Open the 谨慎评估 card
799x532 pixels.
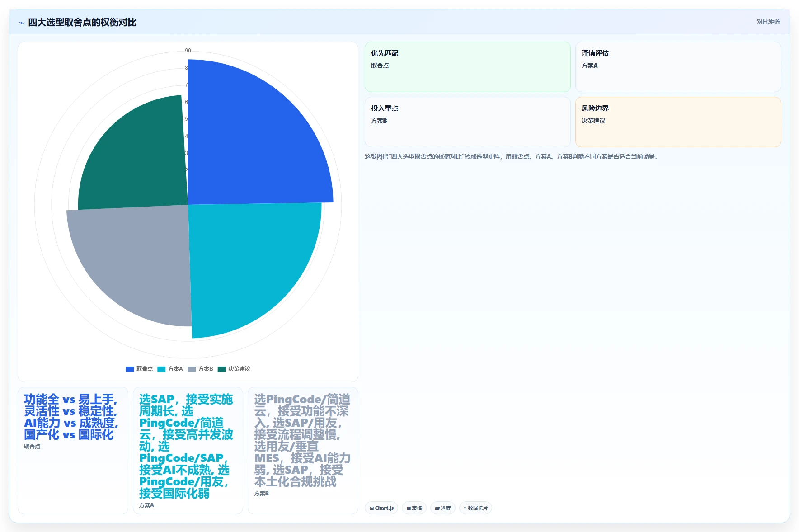[x=678, y=67]
